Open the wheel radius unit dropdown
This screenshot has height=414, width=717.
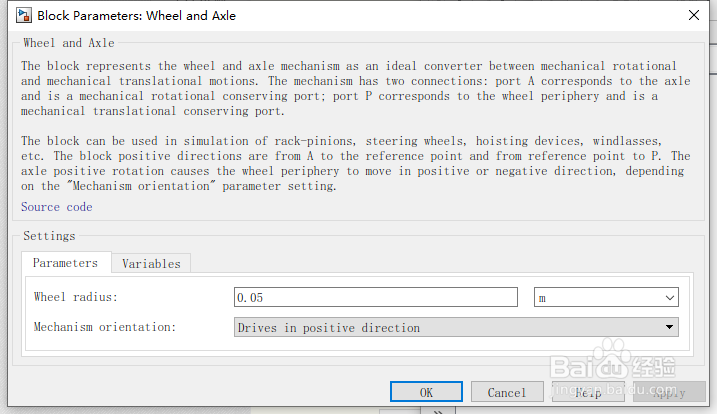[606, 297]
